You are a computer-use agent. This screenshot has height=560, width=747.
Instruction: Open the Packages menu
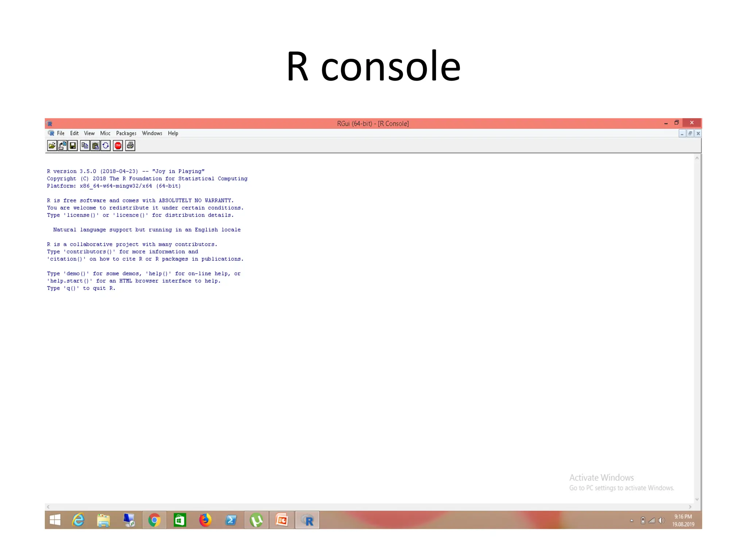pos(126,133)
